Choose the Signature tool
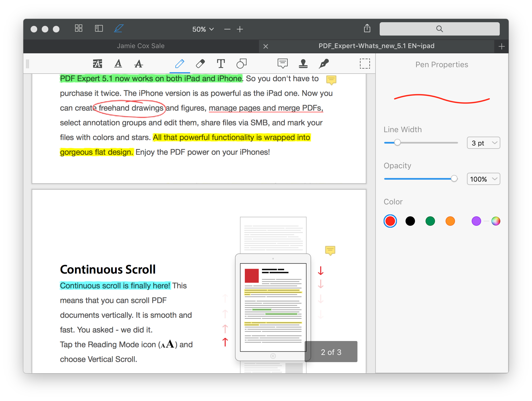 (324, 64)
